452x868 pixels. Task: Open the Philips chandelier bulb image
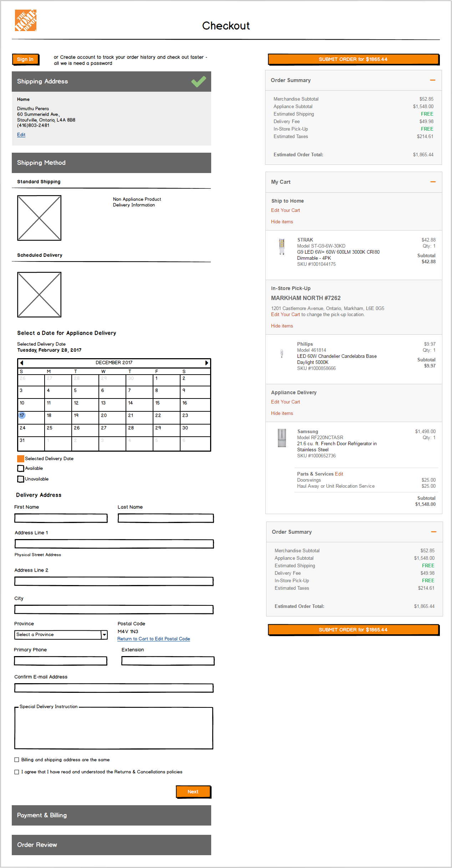coord(282,353)
